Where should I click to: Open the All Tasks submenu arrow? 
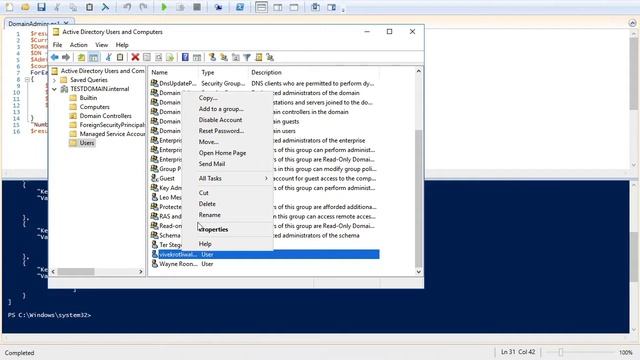[x=266, y=178]
